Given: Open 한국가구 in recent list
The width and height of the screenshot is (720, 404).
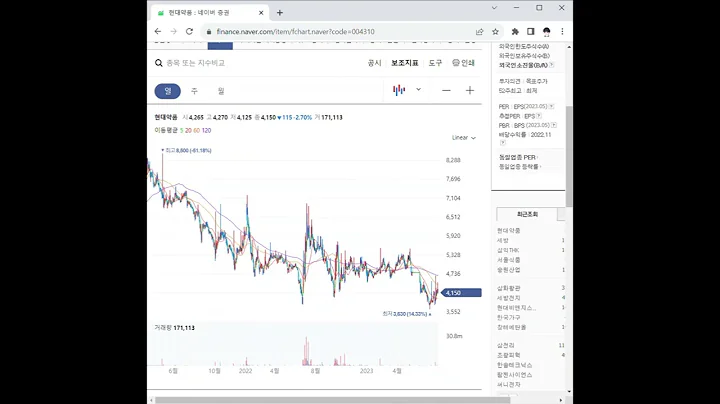Looking at the screenshot, I should pos(509,318).
